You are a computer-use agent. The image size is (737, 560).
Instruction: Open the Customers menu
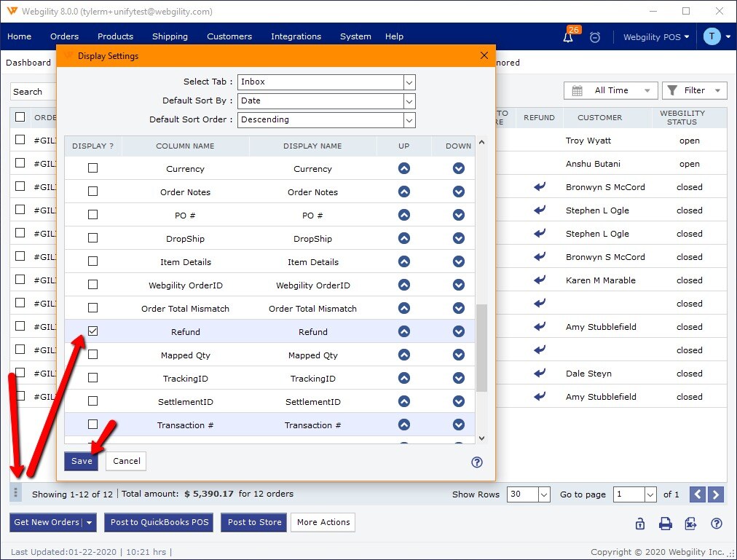tap(229, 36)
